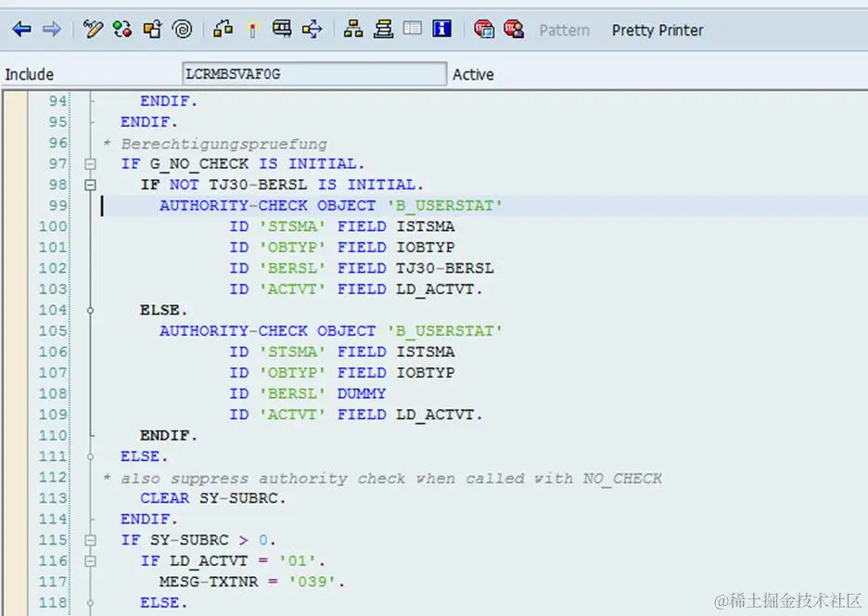Click the DUMMY keyword on line 108
The image size is (868, 616).
pos(362,393)
